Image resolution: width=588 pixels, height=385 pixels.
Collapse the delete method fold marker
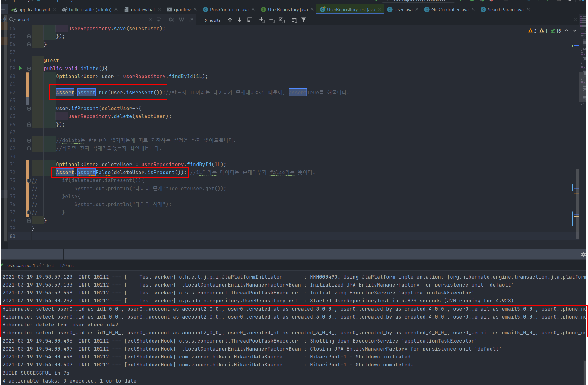click(x=29, y=69)
